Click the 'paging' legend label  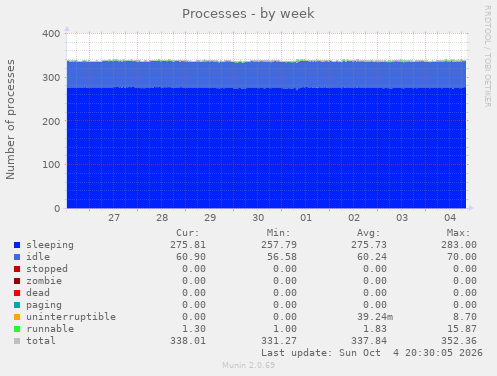[44, 305]
